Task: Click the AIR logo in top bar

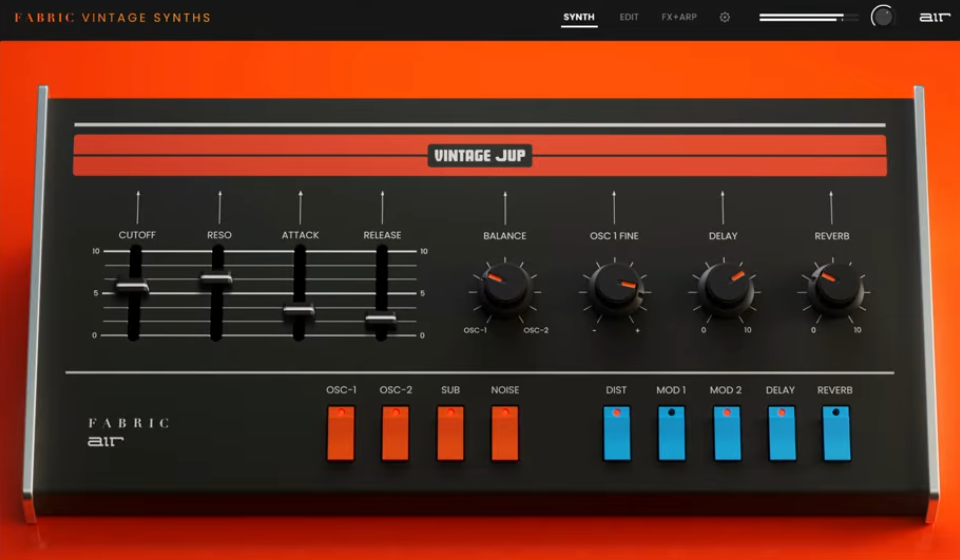Action: [x=934, y=17]
